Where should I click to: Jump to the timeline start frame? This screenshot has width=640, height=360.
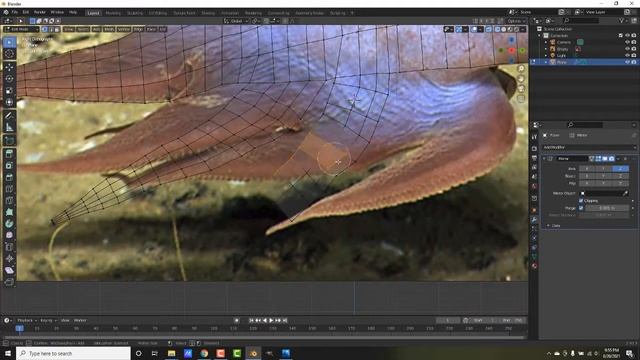coord(251,320)
